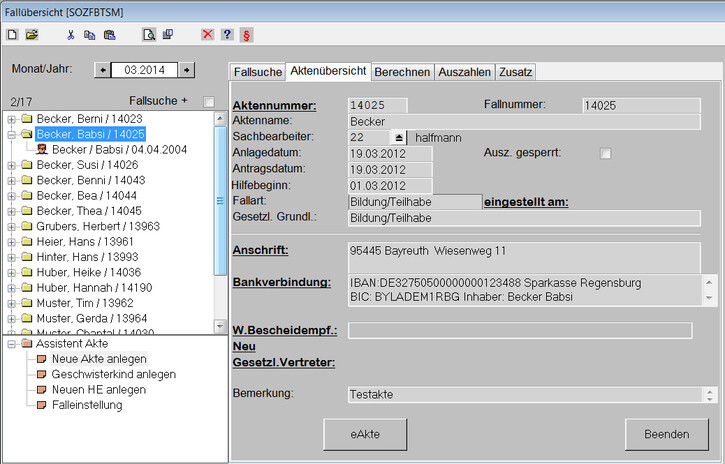This screenshot has width=725, height=464.
Task: Toggle the Ausz. gesperrt checkbox
Action: [605, 153]
